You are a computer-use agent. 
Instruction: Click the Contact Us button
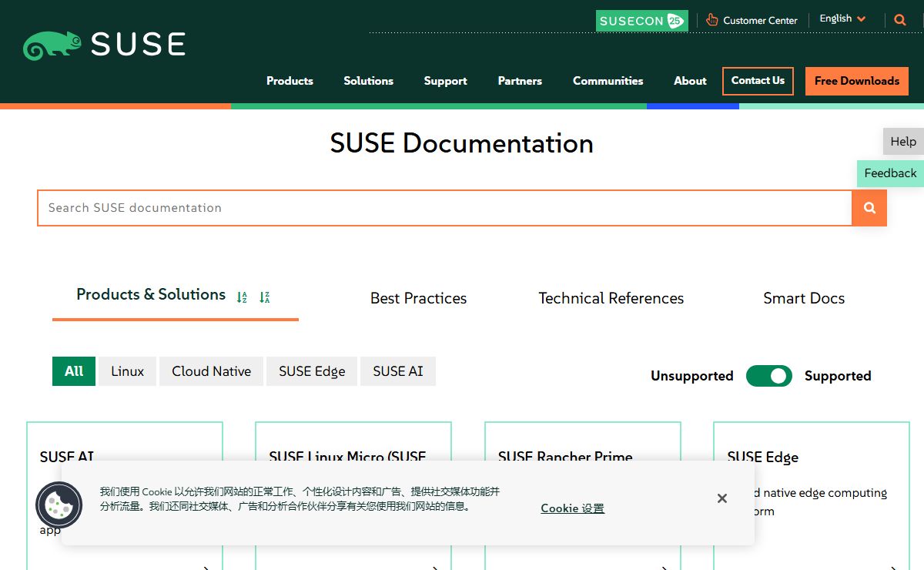click(758, 81)
